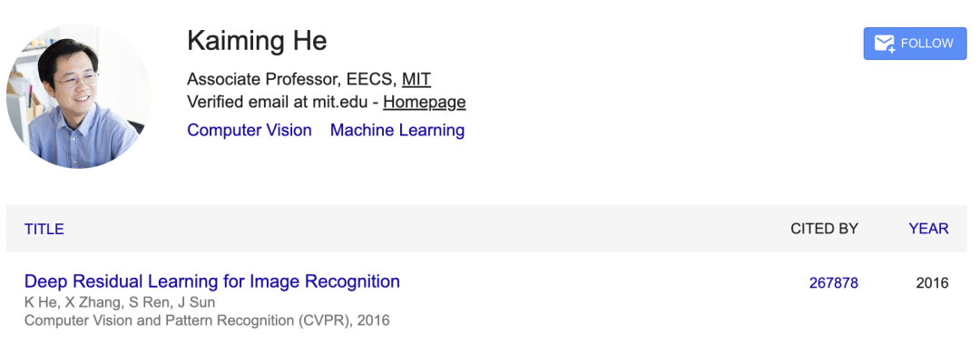
Task: Click the plus badge on envelope icon
Action: click(891, 49)
